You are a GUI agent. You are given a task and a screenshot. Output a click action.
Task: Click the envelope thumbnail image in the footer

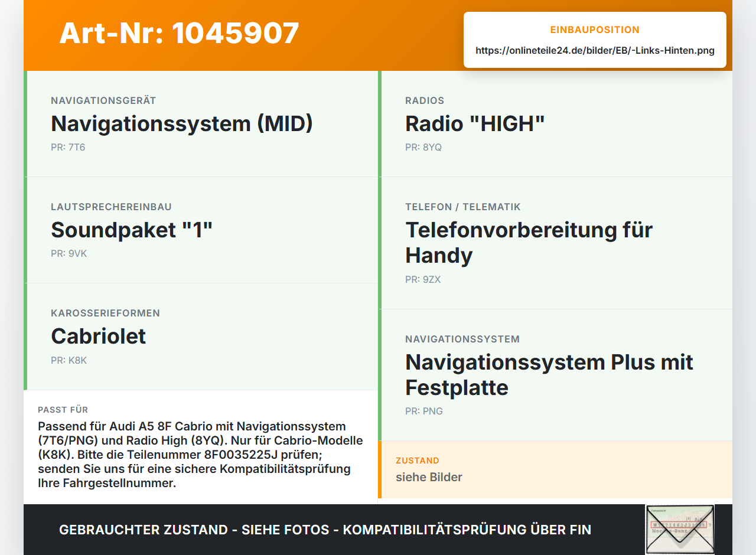(x=680, y=530)
